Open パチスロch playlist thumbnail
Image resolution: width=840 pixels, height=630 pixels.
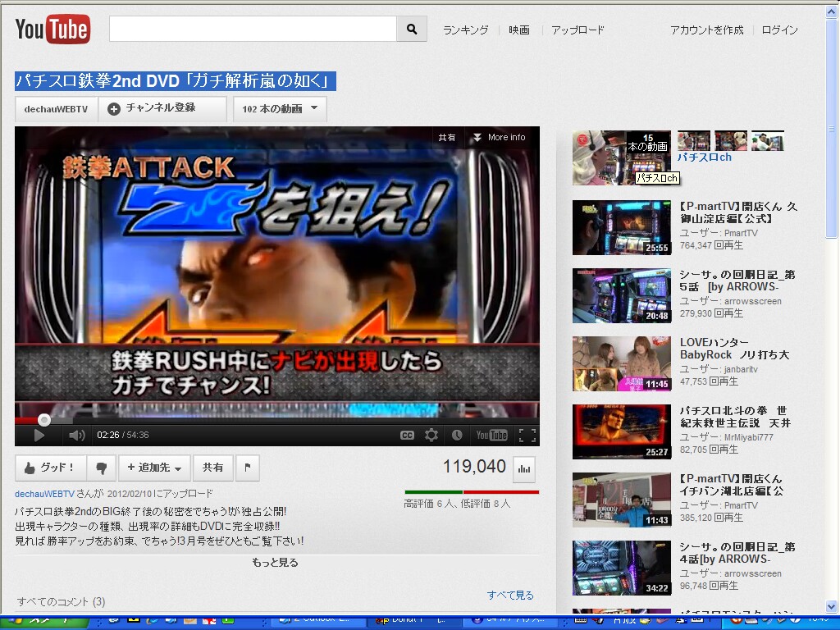(x=622, y=158)
